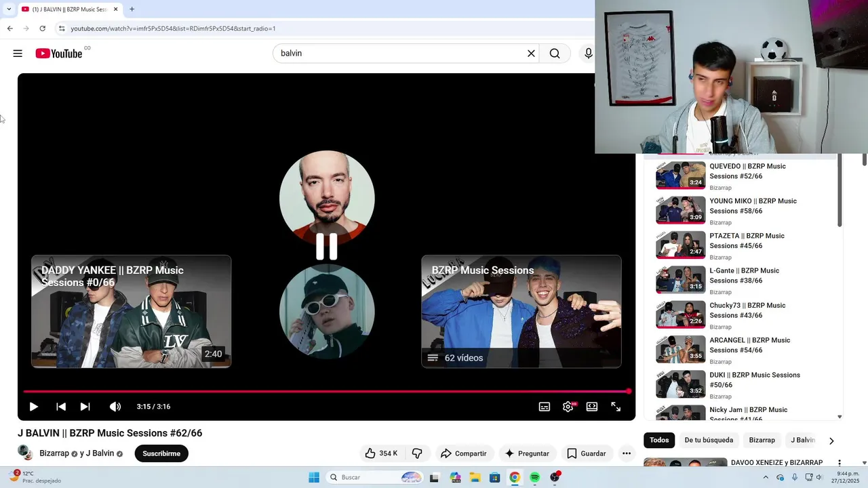Viewport: 868px width, 488px height.
Task: Open a new browser tab
Action: click(x=132, y=9)
